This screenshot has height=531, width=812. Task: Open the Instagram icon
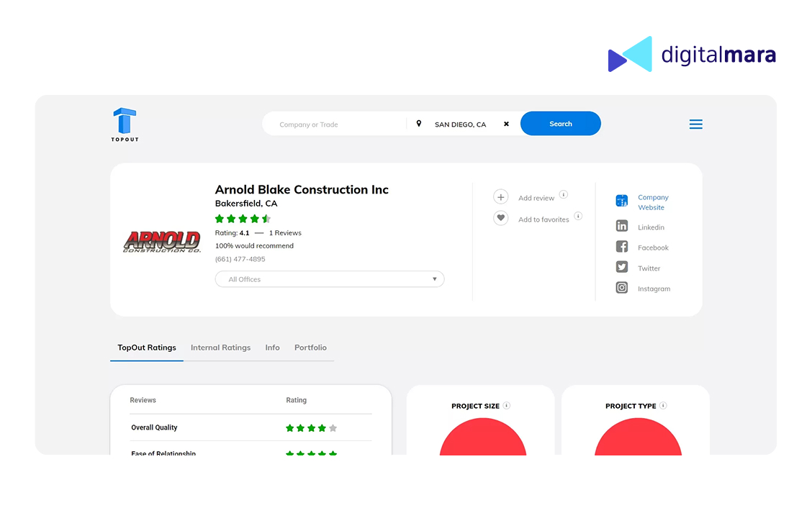(x=622, y=288)
